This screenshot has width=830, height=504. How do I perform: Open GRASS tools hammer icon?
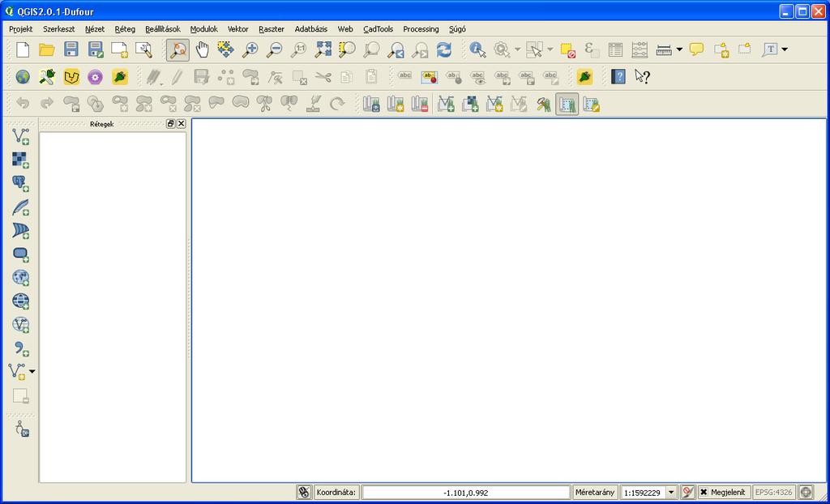[x=543, y=105]
